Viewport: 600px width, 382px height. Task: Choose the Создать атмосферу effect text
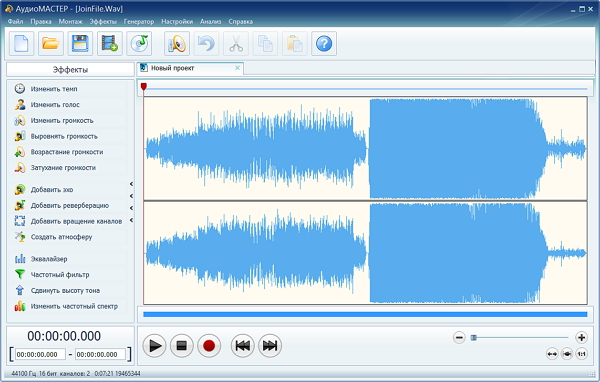click(62, 237)
